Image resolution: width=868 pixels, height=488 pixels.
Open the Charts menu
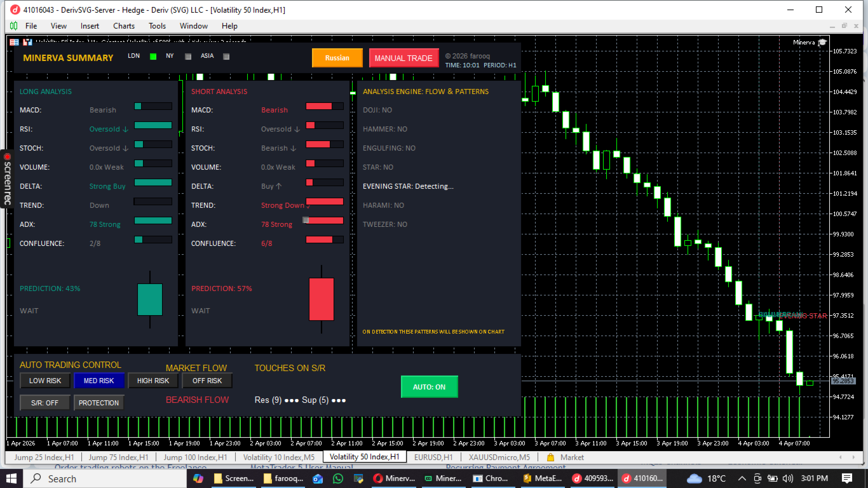coord(124,26)
